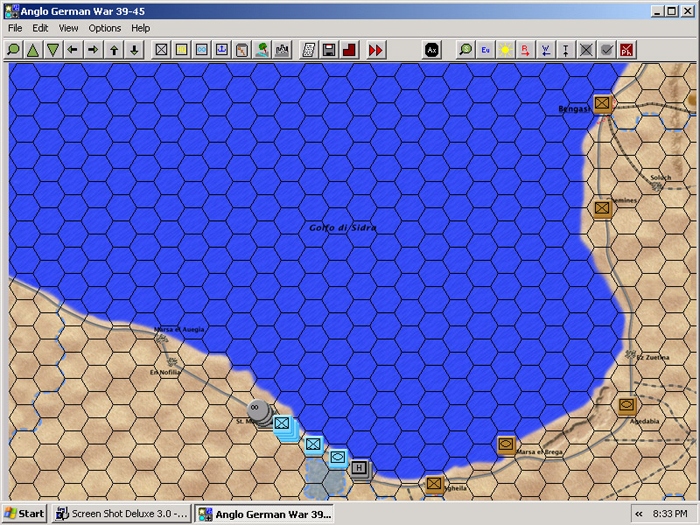Open the File menu
700x525 pixels.
[15, 28]
